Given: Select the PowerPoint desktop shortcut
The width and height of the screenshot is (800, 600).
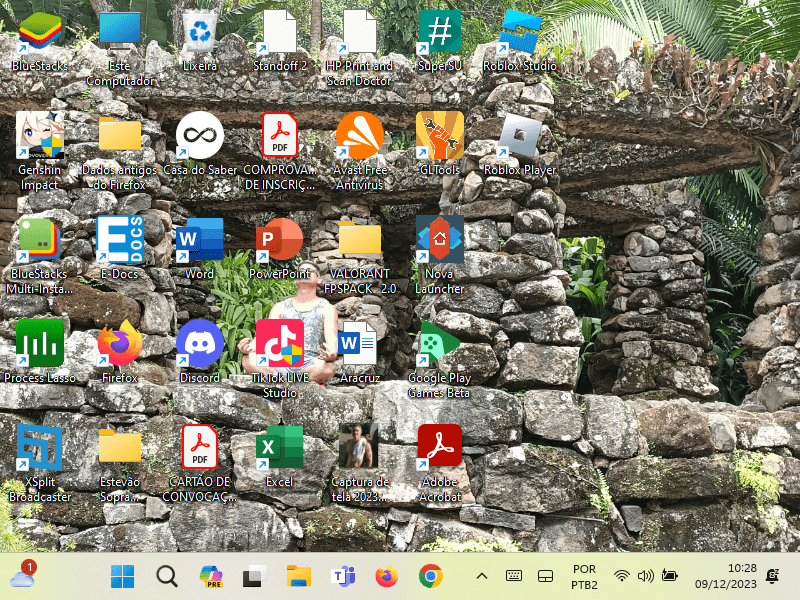Looking at the screenshot, I should 280,240.
